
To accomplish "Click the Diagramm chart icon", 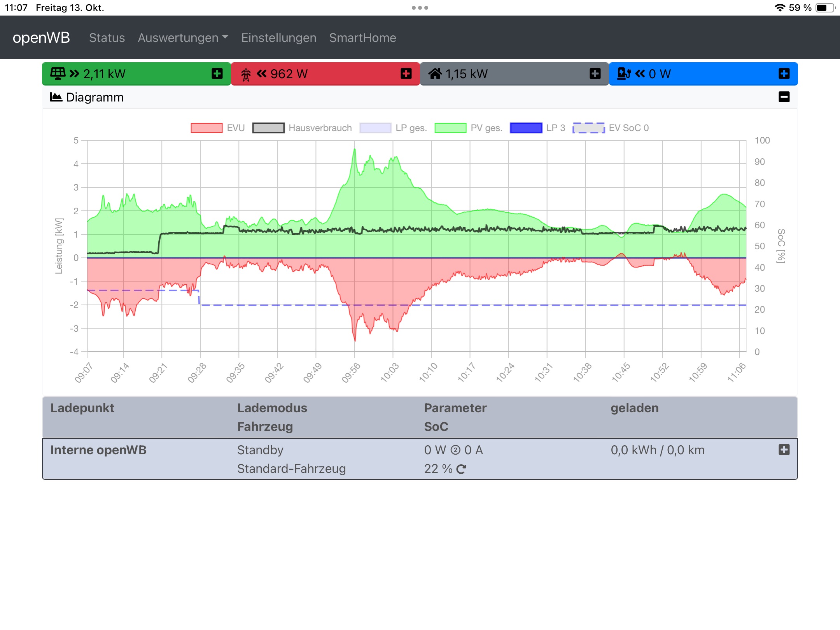I will (56, 97).
